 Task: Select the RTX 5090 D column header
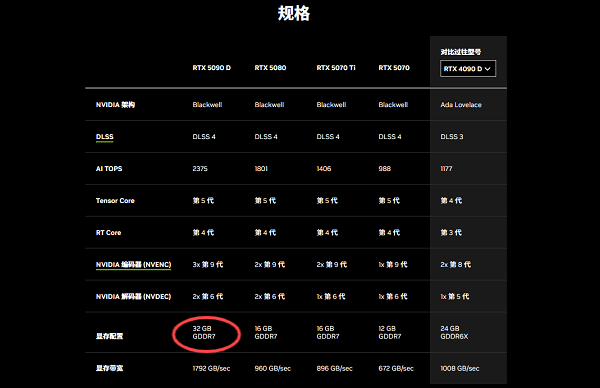pyautogui.click(x=212, y=68)
